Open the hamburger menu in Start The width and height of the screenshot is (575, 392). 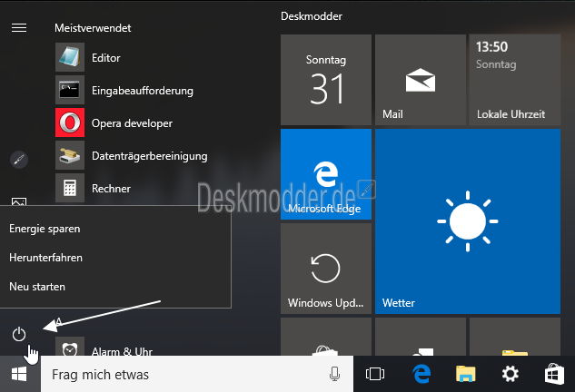pyautogui.click(x=19, y=28)
